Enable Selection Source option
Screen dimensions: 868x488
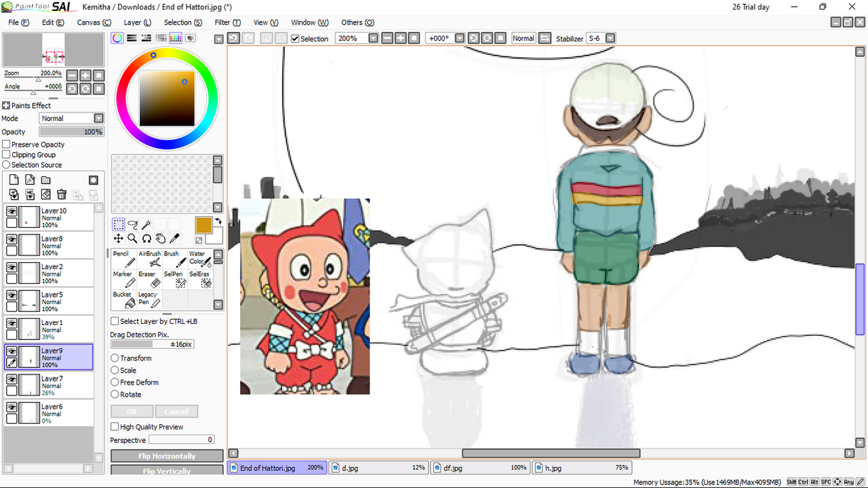pos(6,165)
